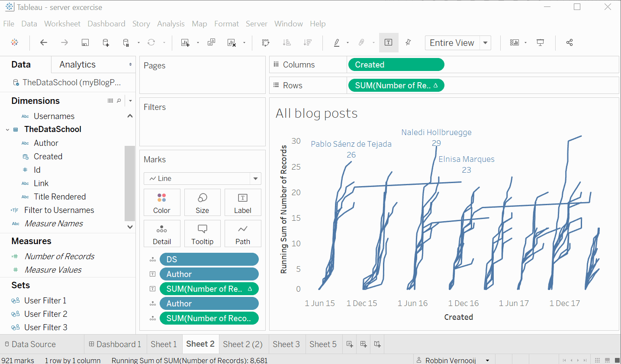The image size is (621, 364).
Task: Open Size options on the Marks card
Action: click(202, 202)
